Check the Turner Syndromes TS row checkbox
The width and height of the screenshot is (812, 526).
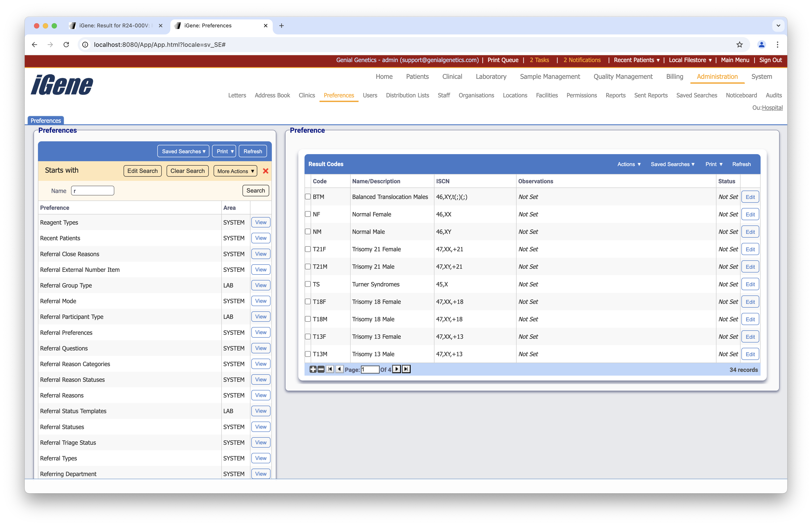click(308, 284)
